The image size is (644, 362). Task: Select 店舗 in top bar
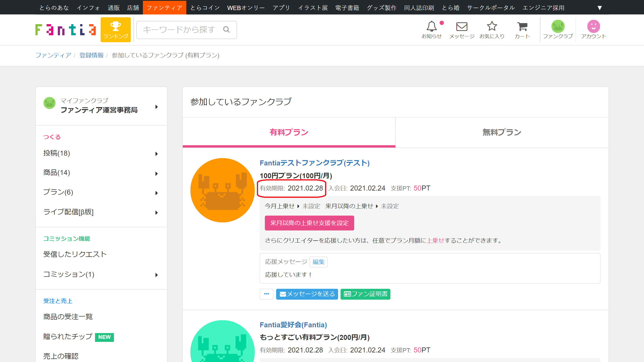click(133, 8)
